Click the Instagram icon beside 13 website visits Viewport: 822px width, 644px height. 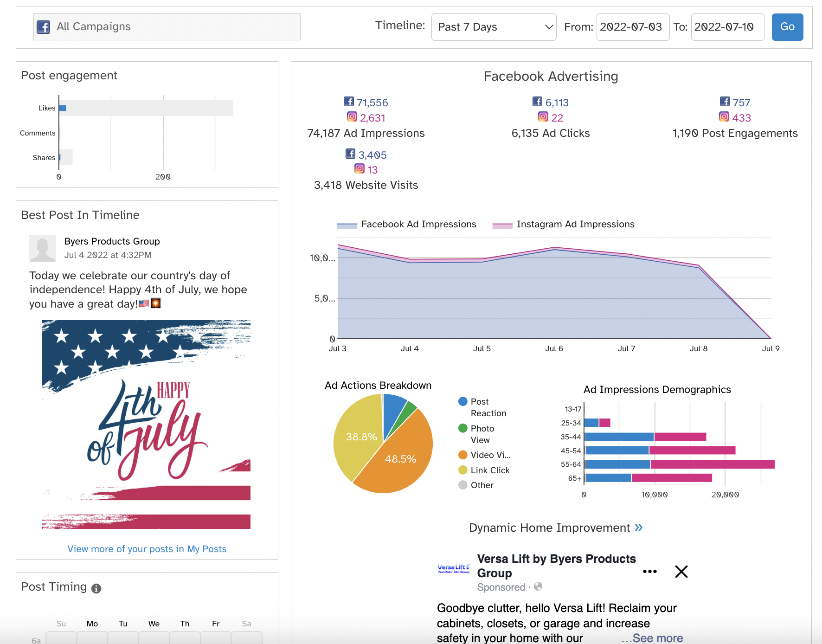coord(360,169)
